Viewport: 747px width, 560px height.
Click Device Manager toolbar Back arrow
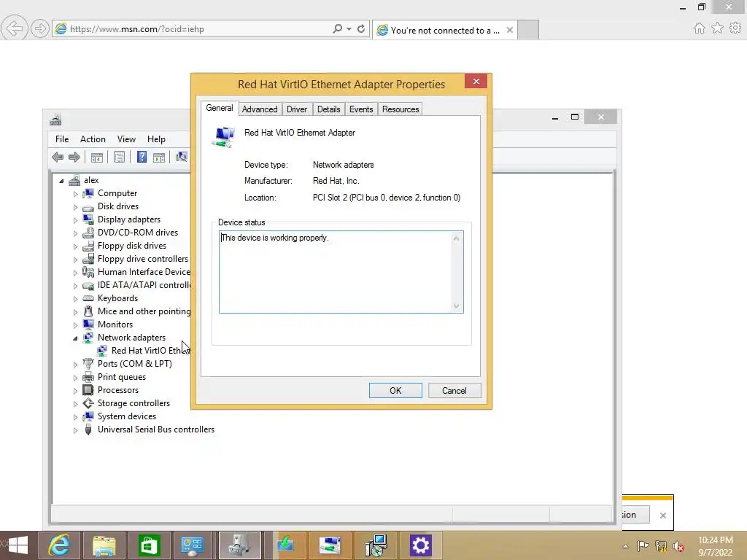click(58, 157)
